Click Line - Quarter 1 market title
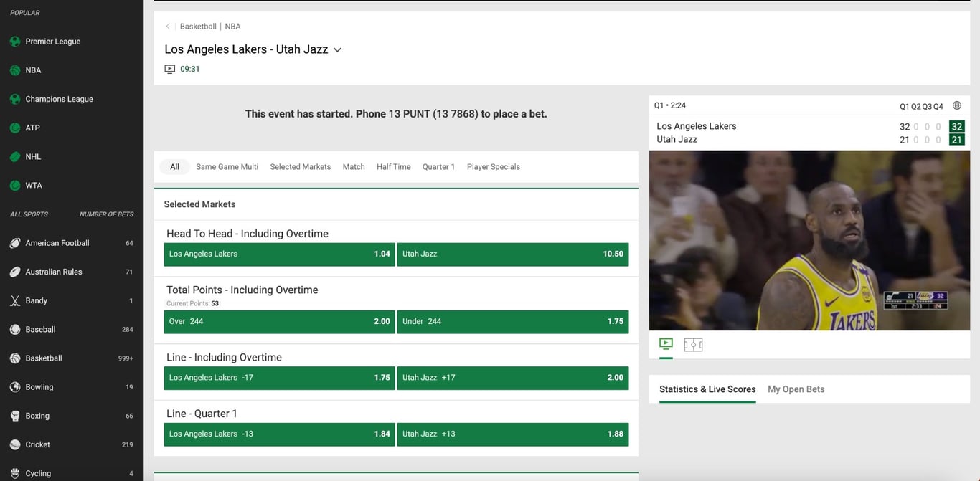 click(202, 414)
